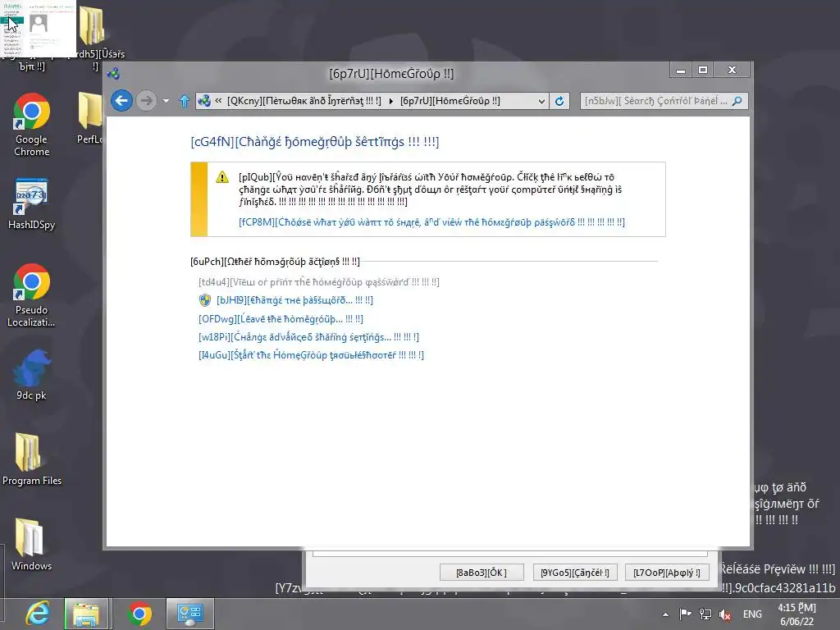Open Chrome from the taskbar
The width and height of the screenshot is (840, 630).
point(139,614)
